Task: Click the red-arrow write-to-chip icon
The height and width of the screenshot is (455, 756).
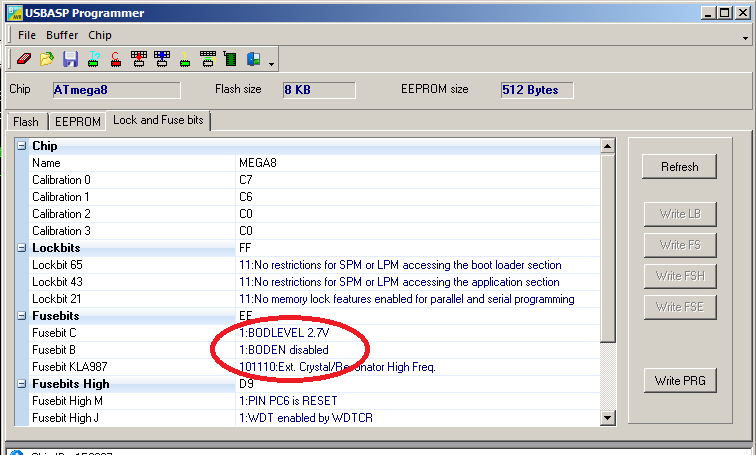Action: coord(139,59)
